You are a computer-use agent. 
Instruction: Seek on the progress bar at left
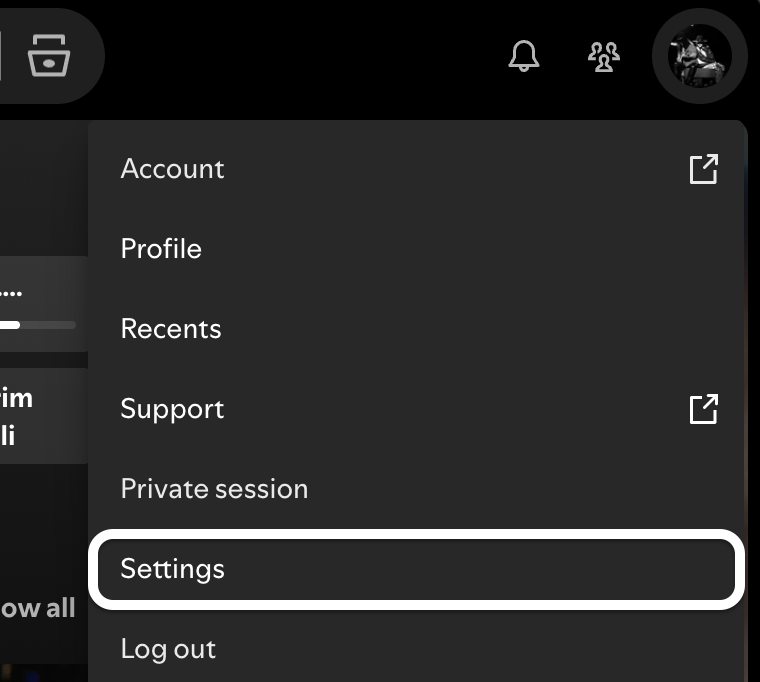38,325
